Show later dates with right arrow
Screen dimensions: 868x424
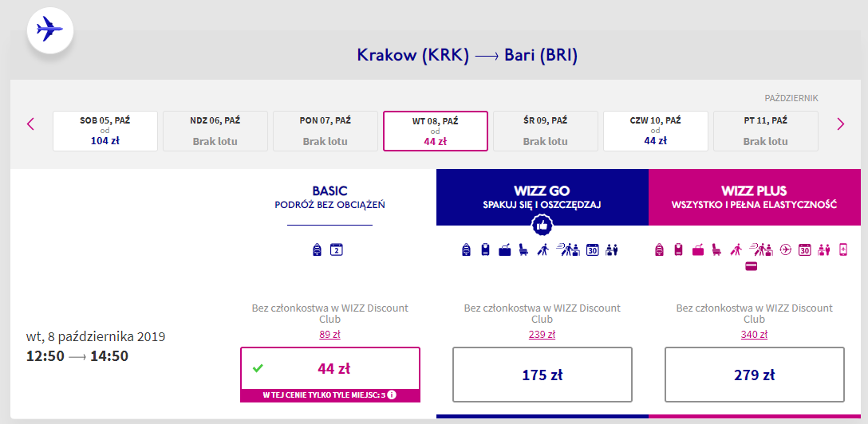point(840,124)
